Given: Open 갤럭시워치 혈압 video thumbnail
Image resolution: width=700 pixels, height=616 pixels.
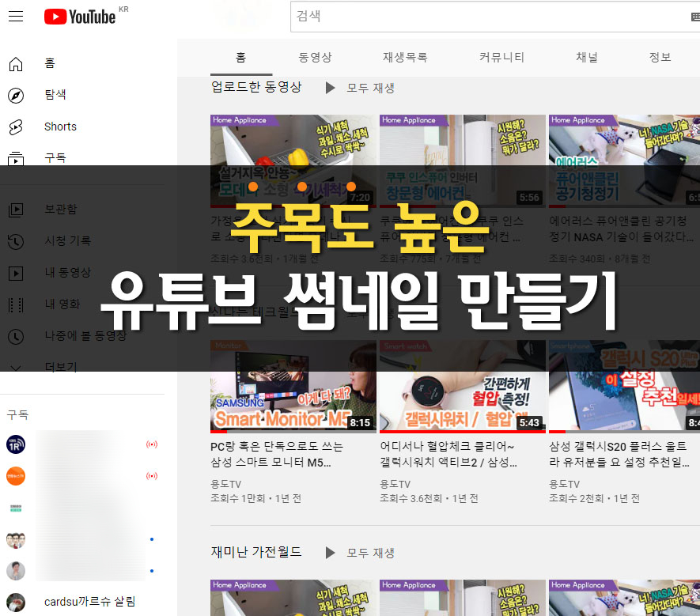Looking at the screenshot, I should 463,387.
